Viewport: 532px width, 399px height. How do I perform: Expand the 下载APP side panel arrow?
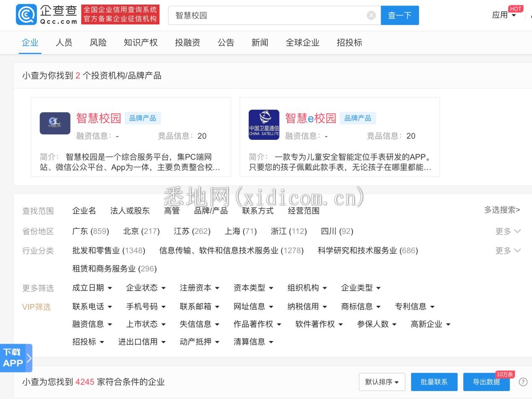pos(29,358)
